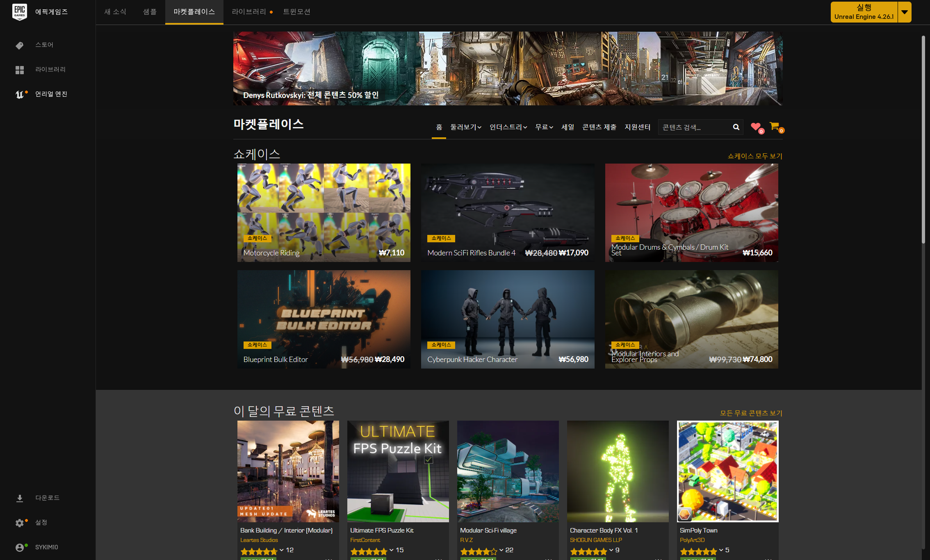This screenshot has height=560, width=930.
Task: Switch to the 트윈모션 tab
Action: (x=296, y=12)
